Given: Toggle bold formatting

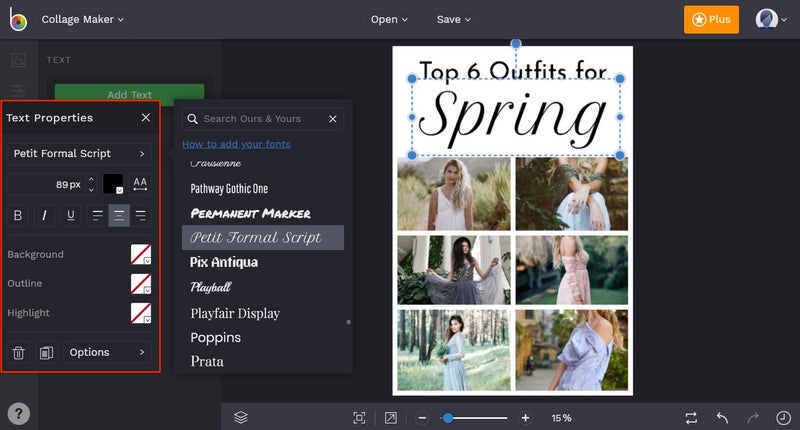Looking at the screenshot, I should coord(18,215).
